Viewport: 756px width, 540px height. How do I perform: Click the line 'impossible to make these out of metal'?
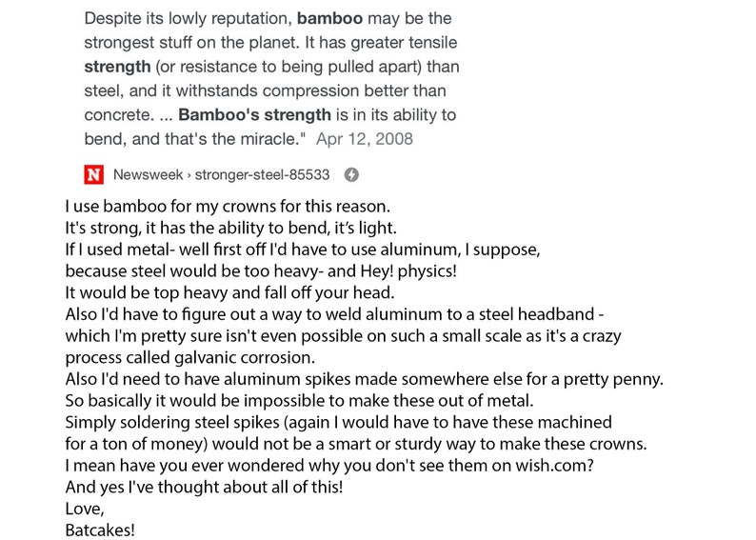click(x=299, y=401)
